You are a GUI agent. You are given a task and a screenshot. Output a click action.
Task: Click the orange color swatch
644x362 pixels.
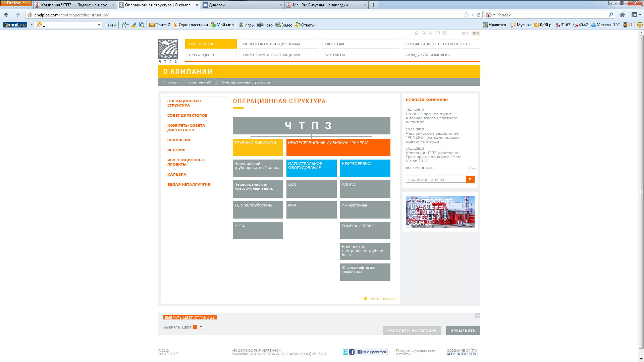pyautogui.click(x=195, y=327)
